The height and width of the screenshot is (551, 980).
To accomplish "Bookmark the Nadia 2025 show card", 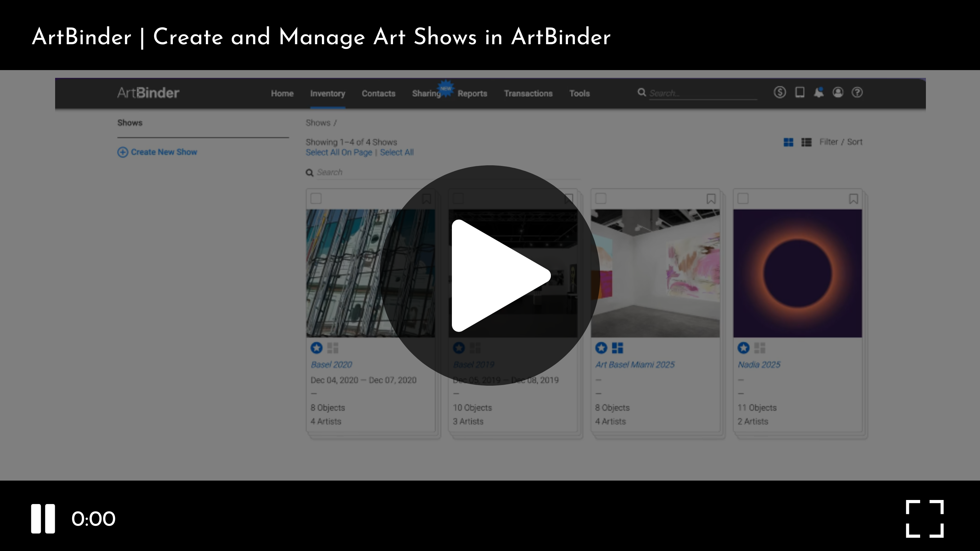I will 853,199.
